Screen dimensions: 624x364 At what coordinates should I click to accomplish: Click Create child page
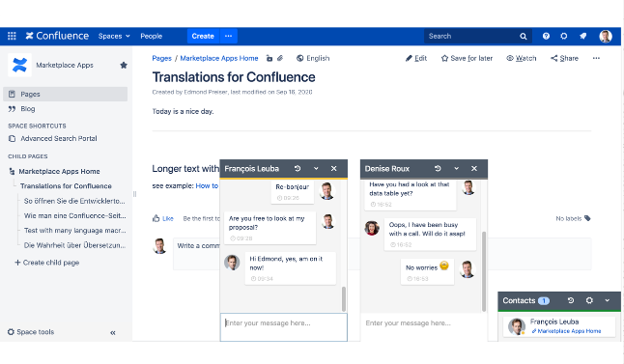point(47,263)
